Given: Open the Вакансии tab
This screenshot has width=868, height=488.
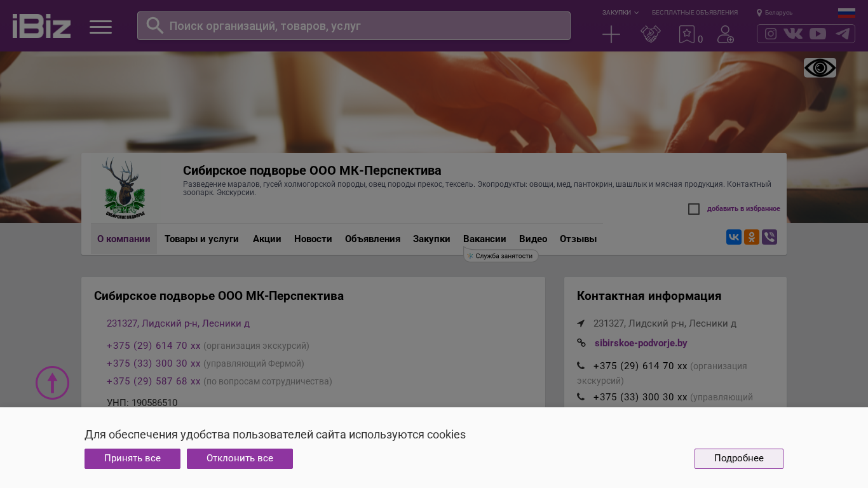Looking at the screenshot, I should (485, 239).
